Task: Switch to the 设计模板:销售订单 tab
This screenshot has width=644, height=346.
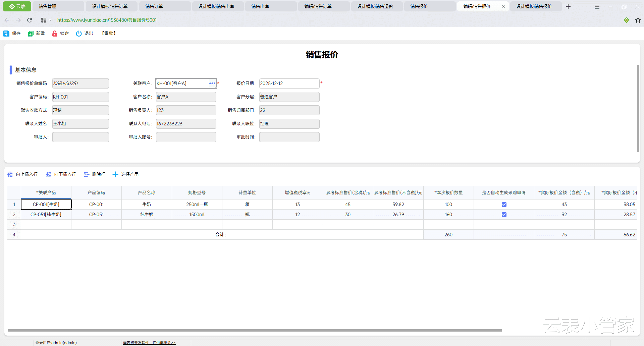Action: [x=112, y=6]
